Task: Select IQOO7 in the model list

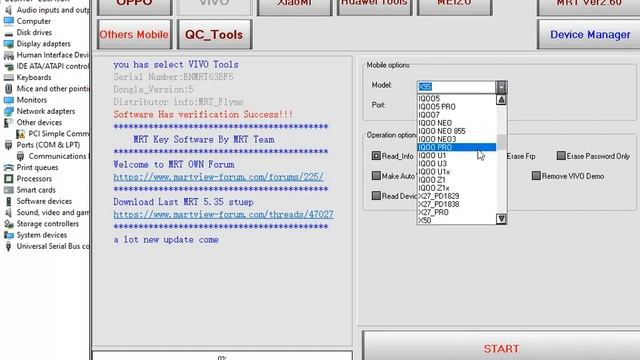Action: 456,115
